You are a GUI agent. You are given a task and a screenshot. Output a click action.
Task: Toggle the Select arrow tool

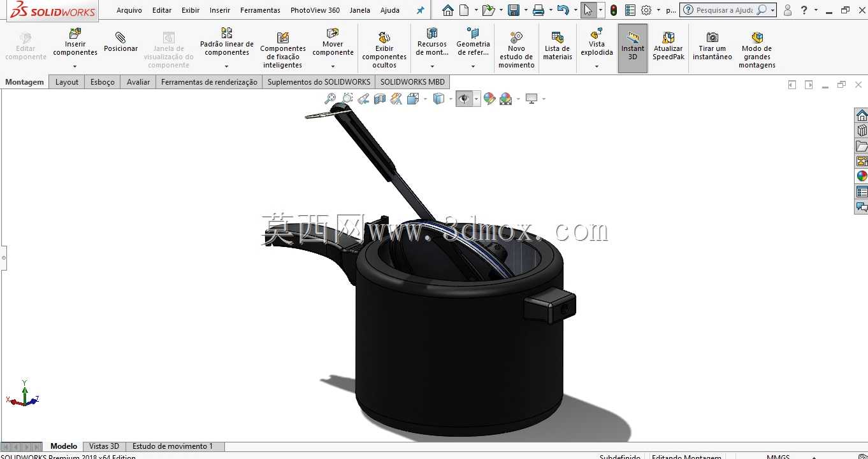pos(588,10)
